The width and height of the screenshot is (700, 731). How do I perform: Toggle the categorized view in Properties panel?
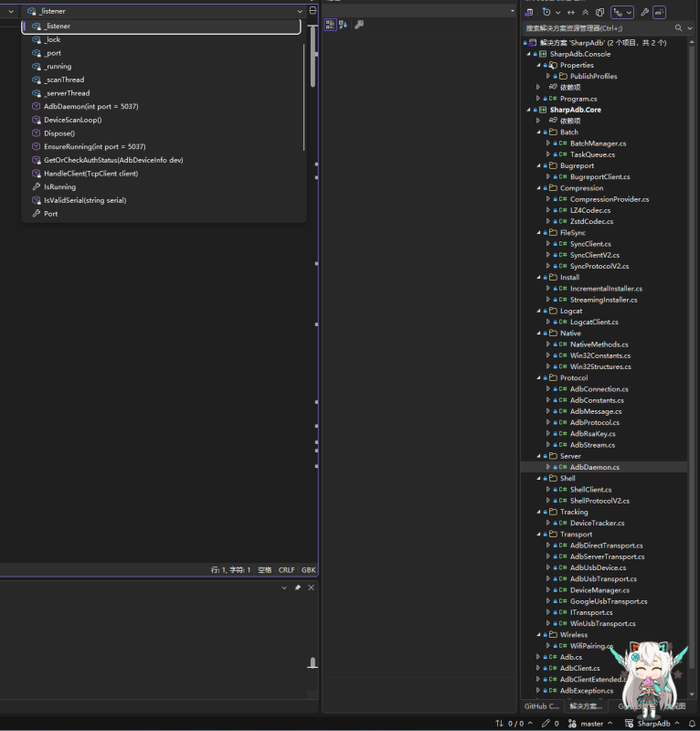click(x=331, y=25)
